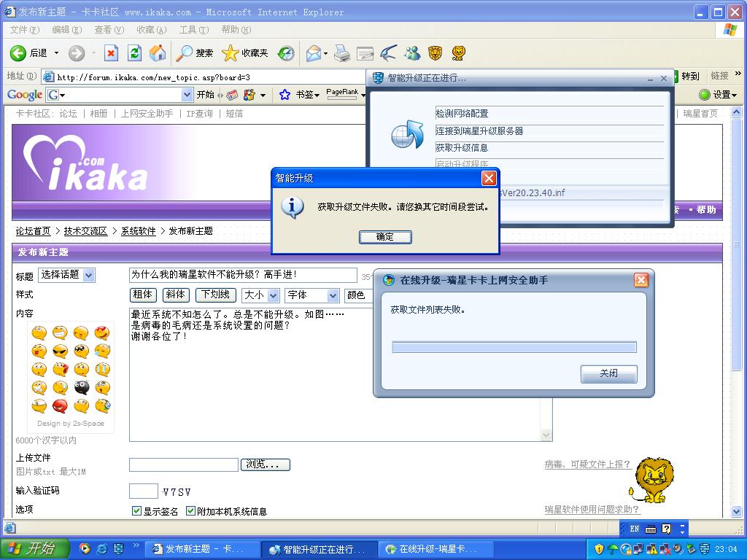747x560 pixels.
Task: Open the 病毒、可疑文件上报 link
Action: pos(588,464)
